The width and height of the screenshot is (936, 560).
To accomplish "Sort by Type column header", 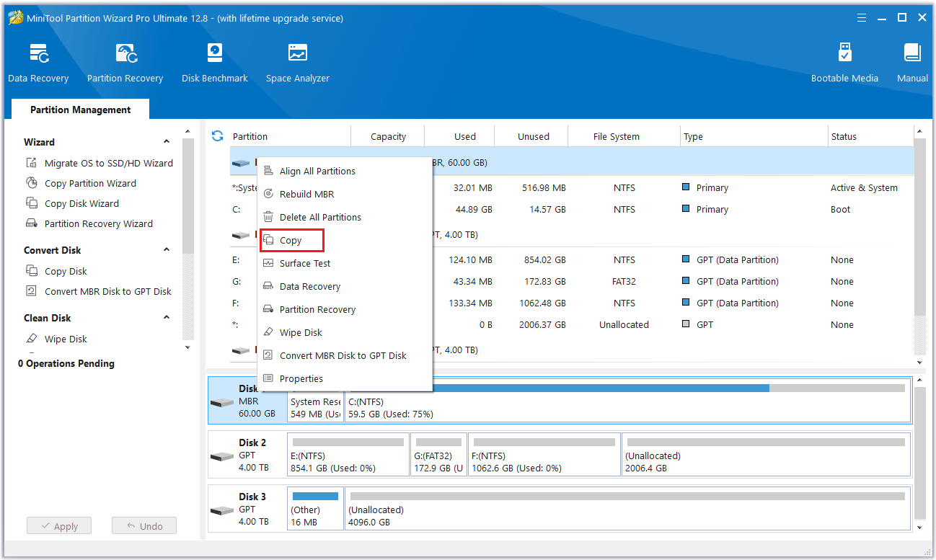I will (754, 136).
